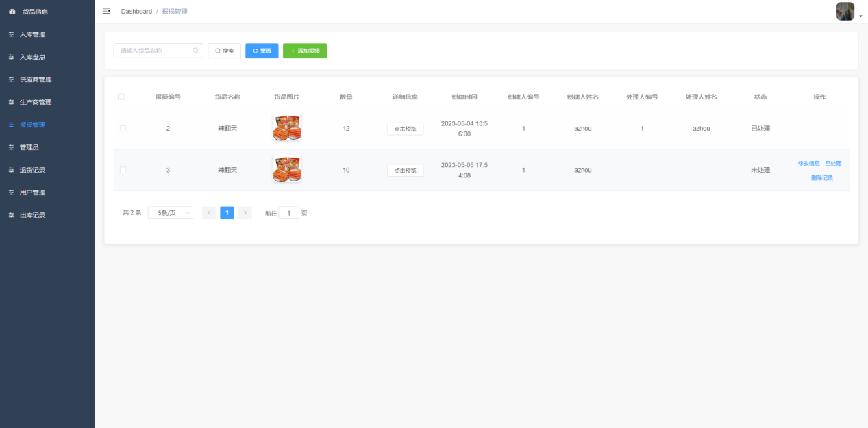Check the checkbox for record number 3
This screenshot has width=868, height=428.
tap(123, 170)
